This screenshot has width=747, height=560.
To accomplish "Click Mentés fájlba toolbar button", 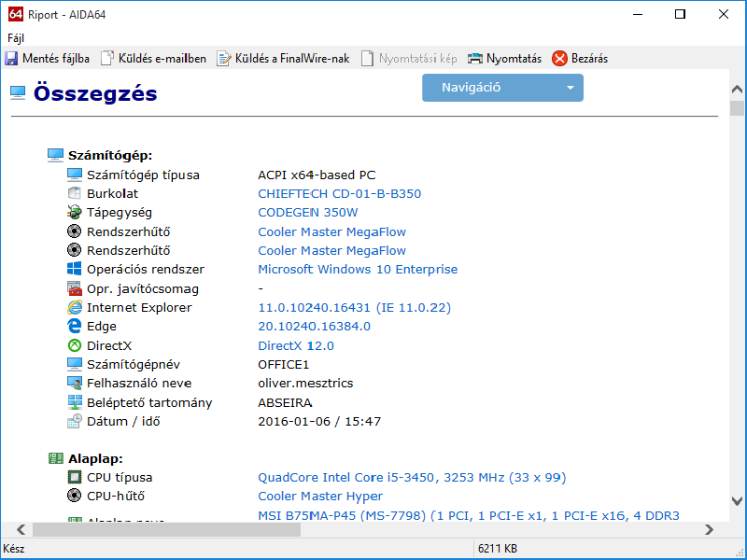I will (x=48, y=59).
